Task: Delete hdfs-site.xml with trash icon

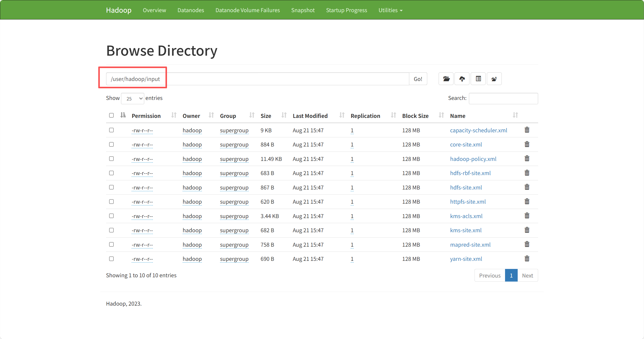Action: pyautogui.click(x=527, y=187)
